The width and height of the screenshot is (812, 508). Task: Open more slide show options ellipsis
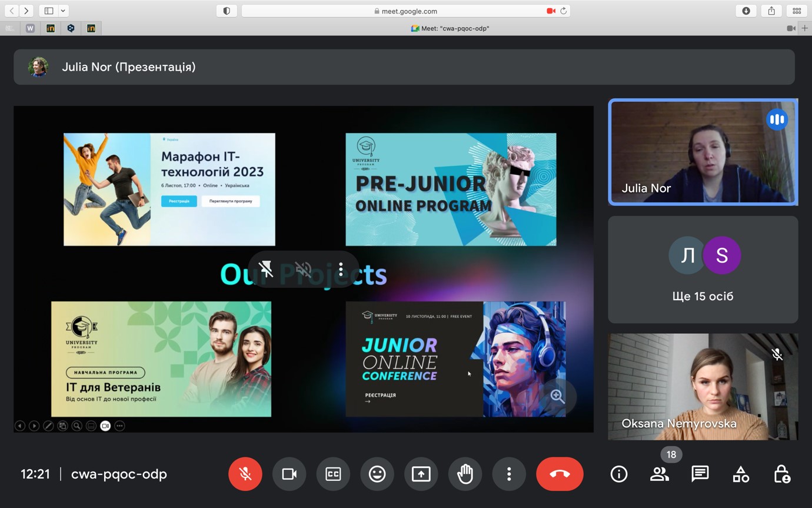119,426
